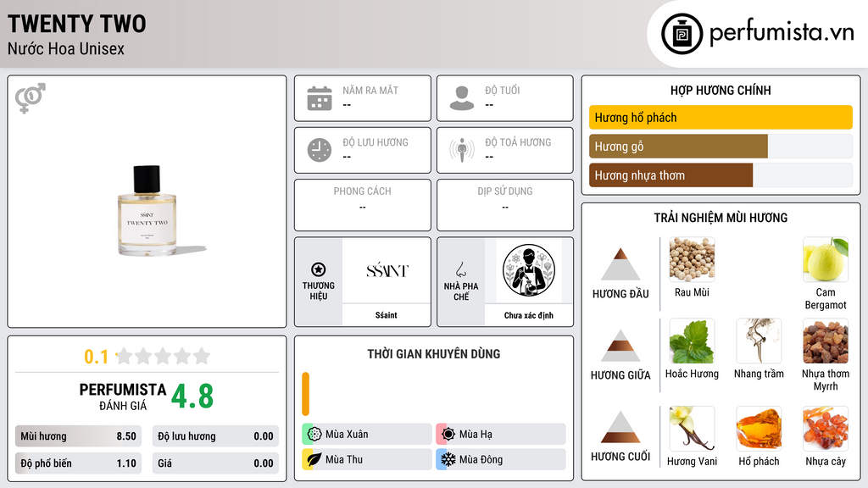
Task: Open the perfumista.vn site name
Action: [782, 33]
